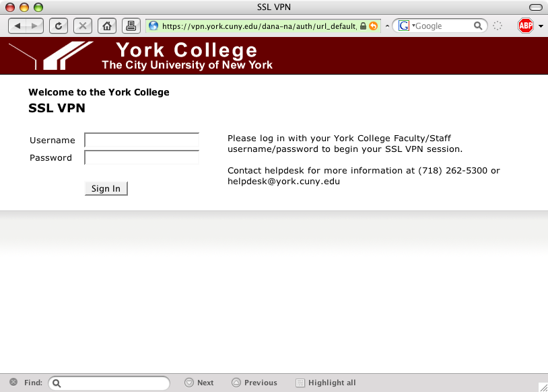Open the Google search engine selector
The height and width of the screenshot is (392, 548).
406,26
